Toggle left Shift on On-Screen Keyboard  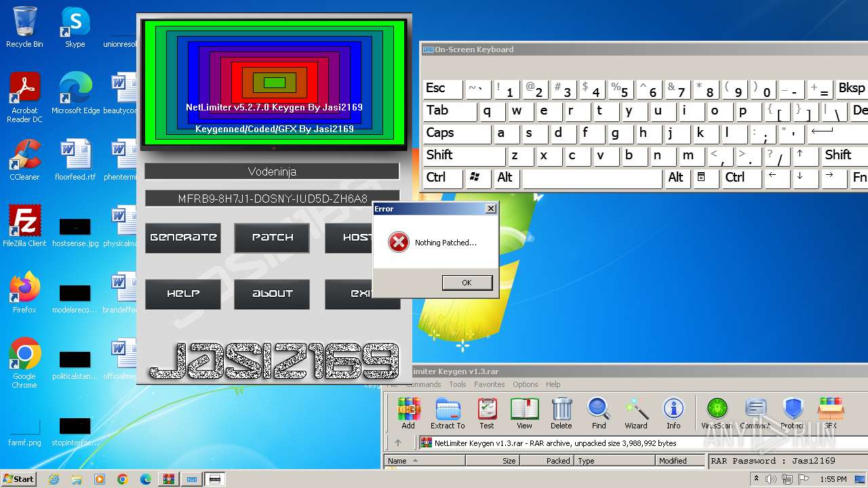(x=464, y=156)
